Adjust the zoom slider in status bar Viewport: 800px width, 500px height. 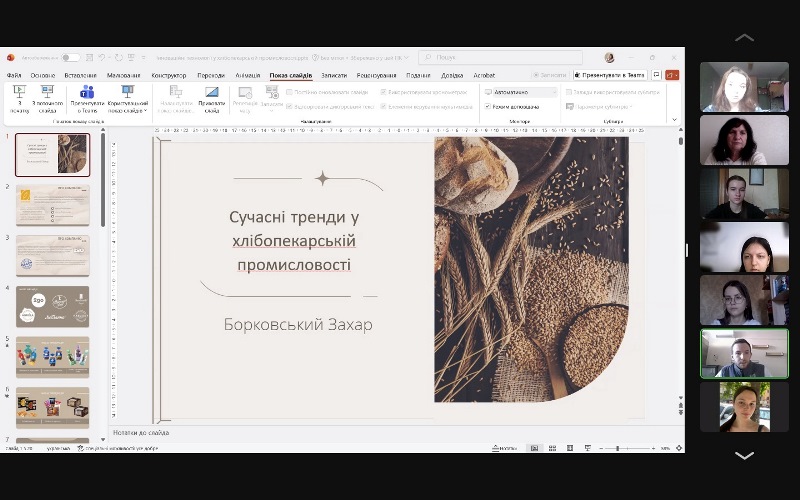[x=617, y=448]
